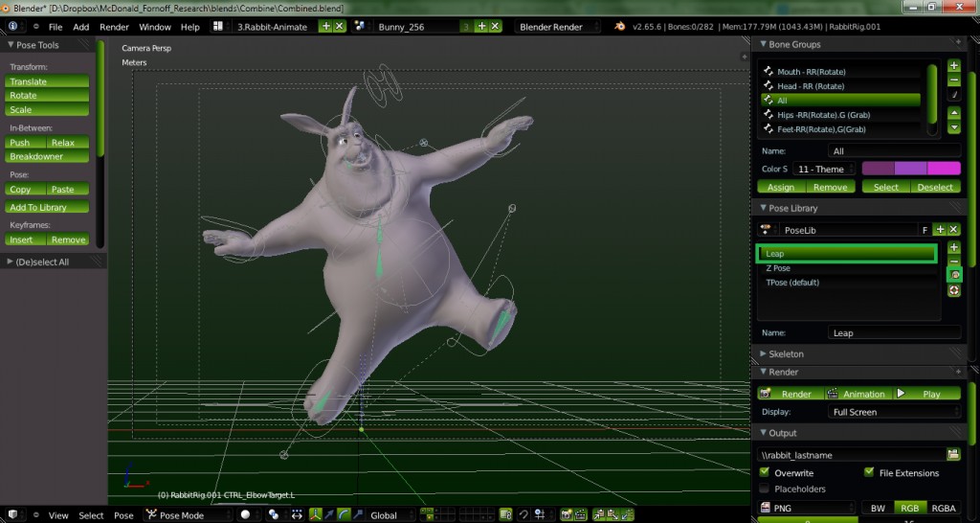980x523 pixels.
Task: Click the Add To Library button
Action: 47,207
